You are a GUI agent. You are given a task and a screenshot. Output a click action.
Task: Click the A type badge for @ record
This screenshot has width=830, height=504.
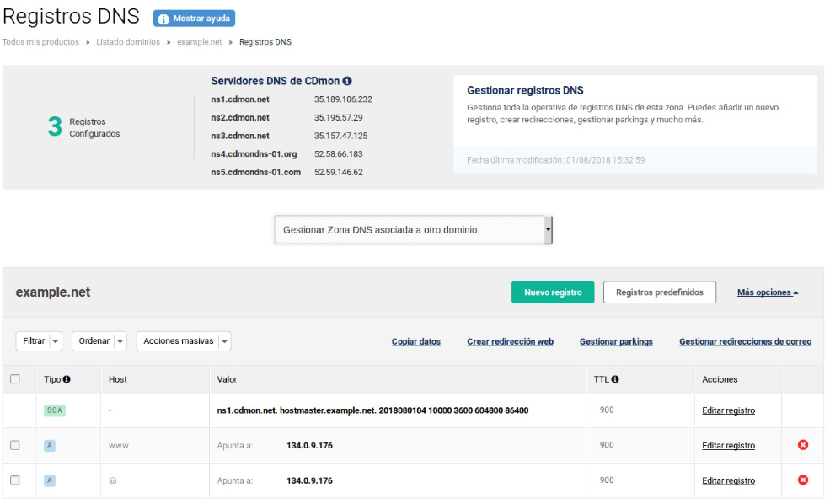(50, 480)
